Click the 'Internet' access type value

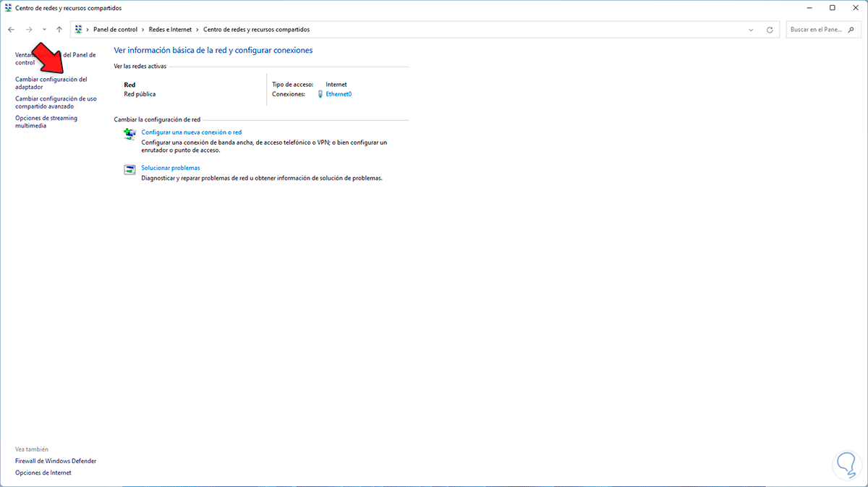(336, 85)
